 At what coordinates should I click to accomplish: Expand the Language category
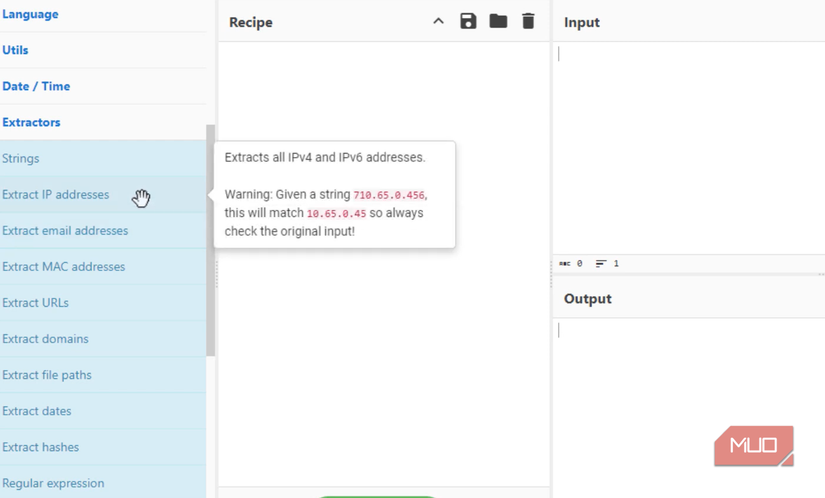(103, 14)
